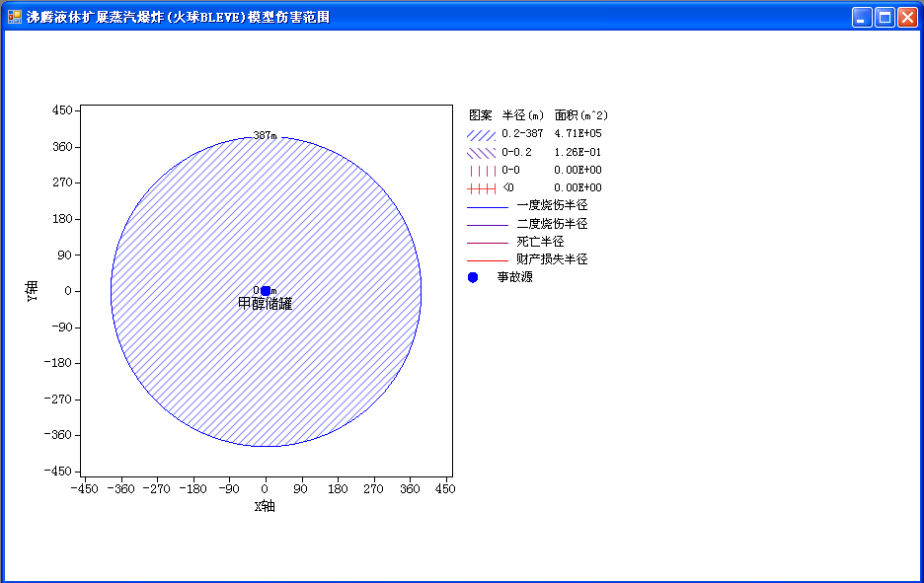Image resolution: width=924 pixels, height=583 pixels.
Task: Click the 0-0 vertical line pattern swatch
Action: (x=482, y=171)
